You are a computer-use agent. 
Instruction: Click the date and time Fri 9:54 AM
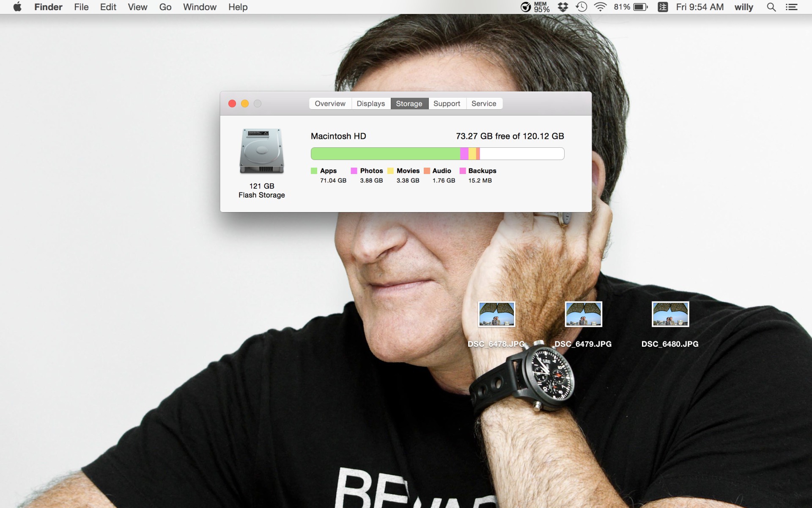coord(700,7)
